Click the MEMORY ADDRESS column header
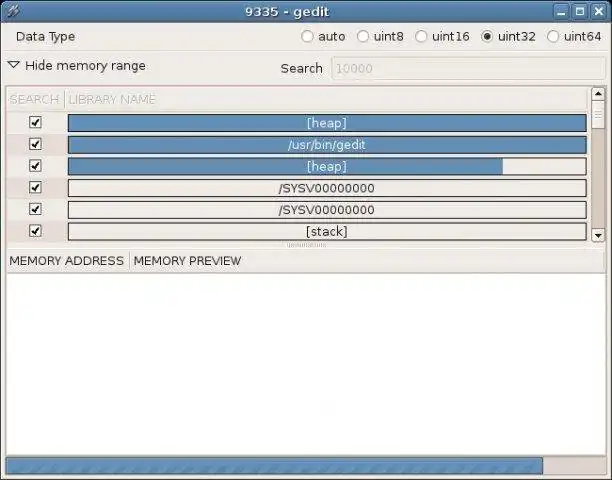The height and width of the screenshot is (480, 612). coord(67,261)
